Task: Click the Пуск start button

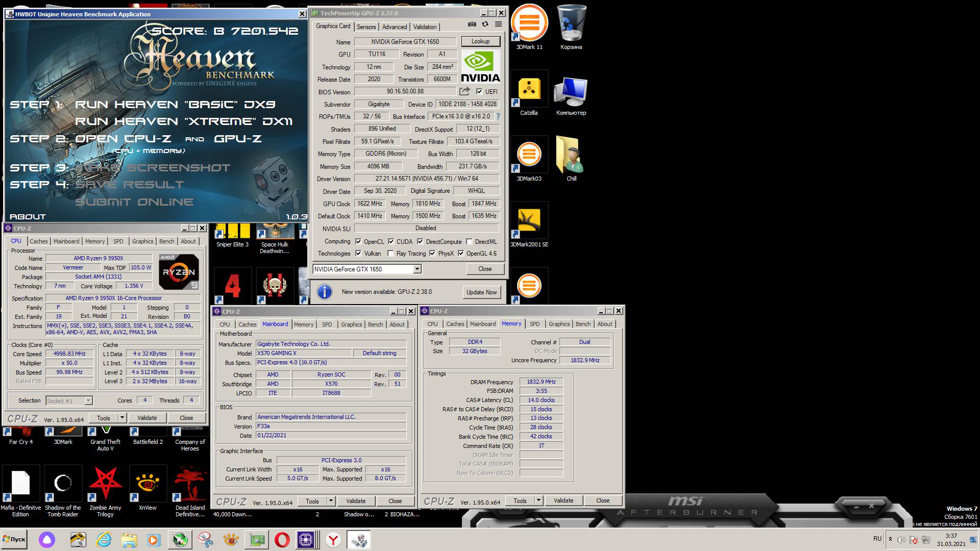Action: point(14,539)
